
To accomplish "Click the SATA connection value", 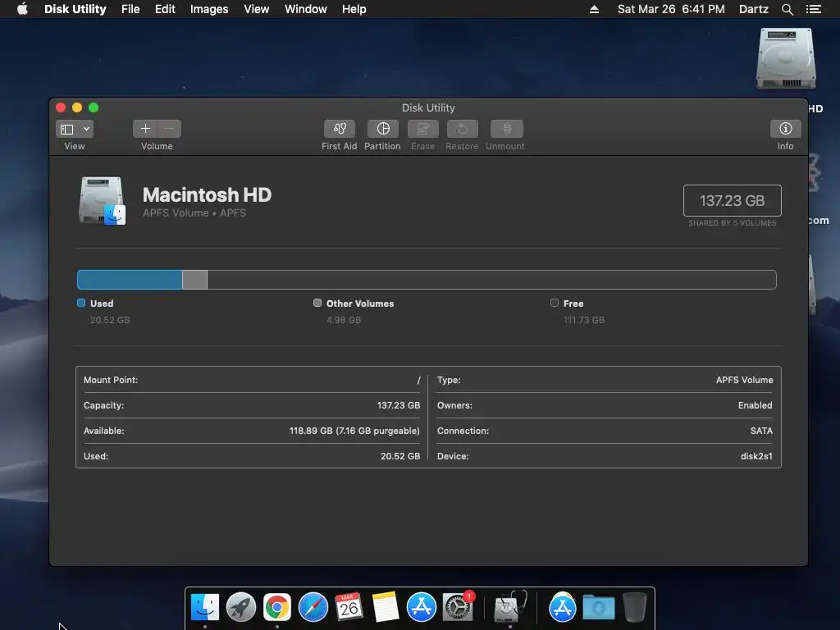I will [x=761, y=431].
